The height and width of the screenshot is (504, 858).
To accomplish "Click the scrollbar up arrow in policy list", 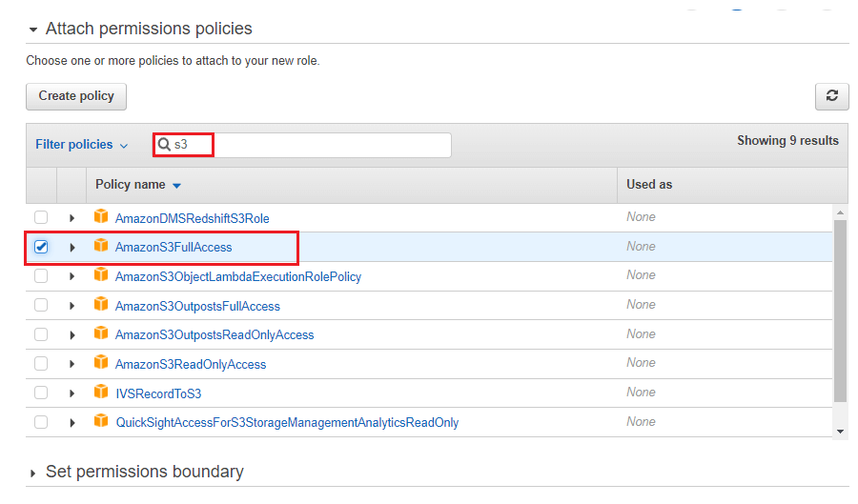I will point(840,212).
